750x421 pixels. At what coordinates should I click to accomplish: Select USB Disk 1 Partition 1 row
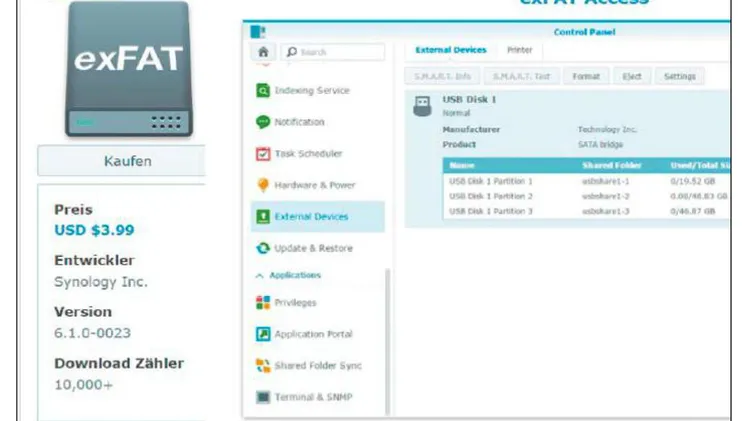point(586,181)
